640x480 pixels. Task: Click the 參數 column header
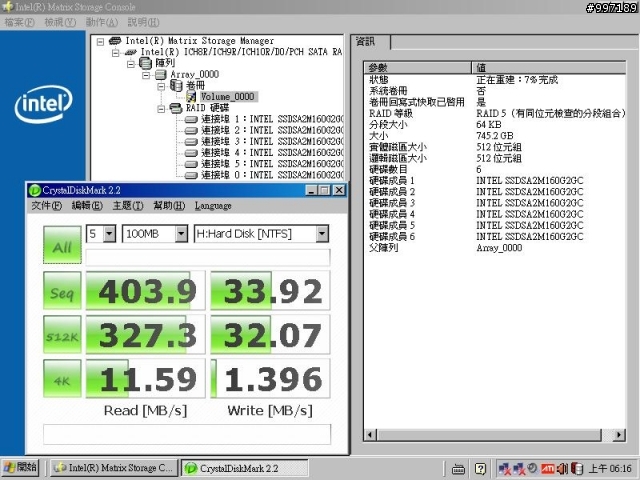[418, 67]
